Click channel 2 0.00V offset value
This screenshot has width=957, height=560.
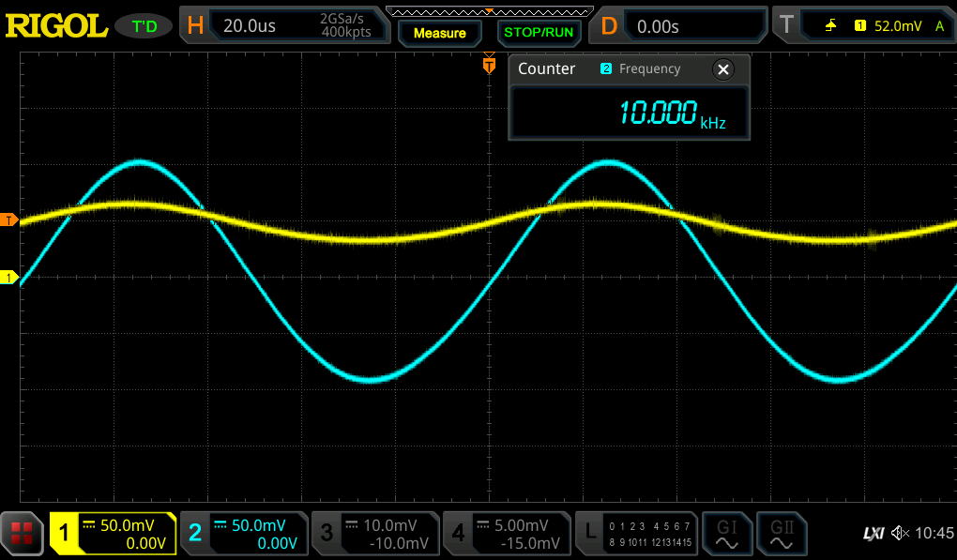coord(277,543)
